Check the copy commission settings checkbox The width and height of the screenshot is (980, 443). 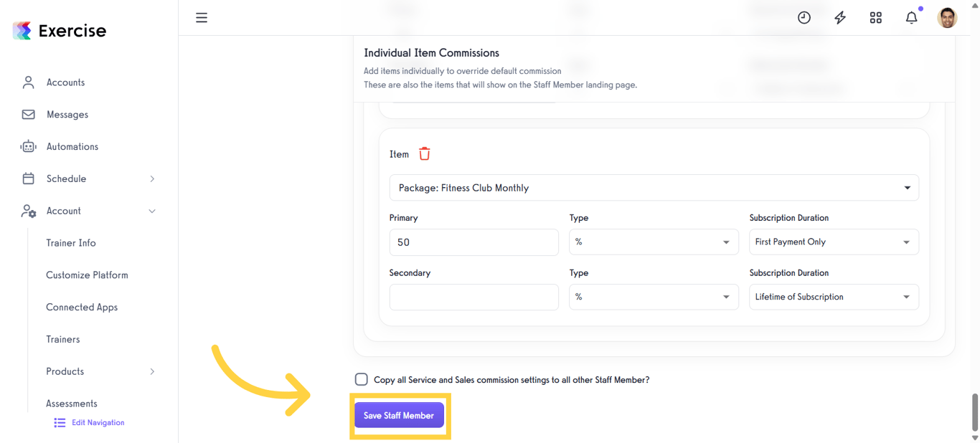point(362,379)
